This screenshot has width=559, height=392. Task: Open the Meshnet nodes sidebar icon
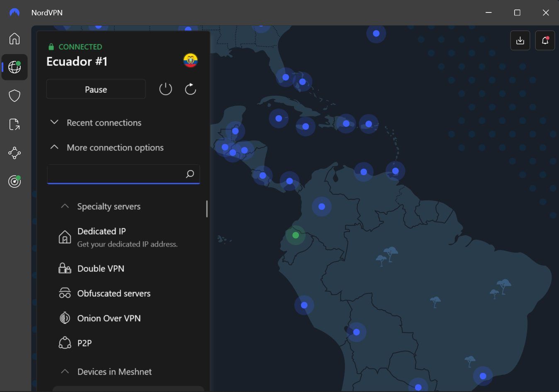15,153
